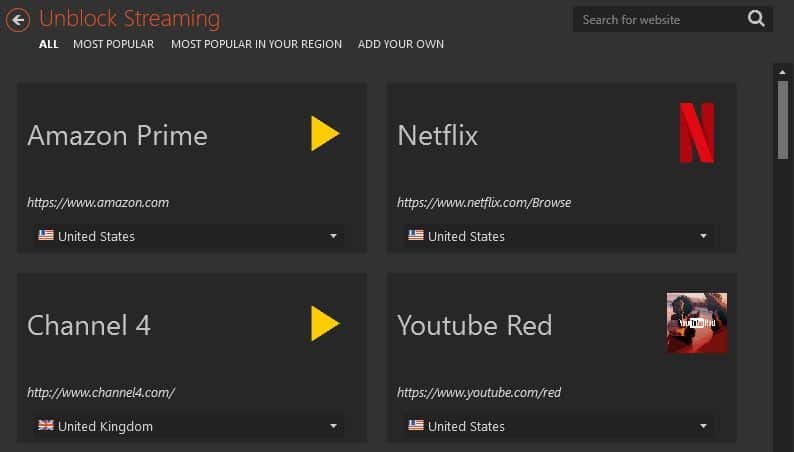794x452 pixels.
Task: Click the Youtube Red title
Action: coord(474,325)
